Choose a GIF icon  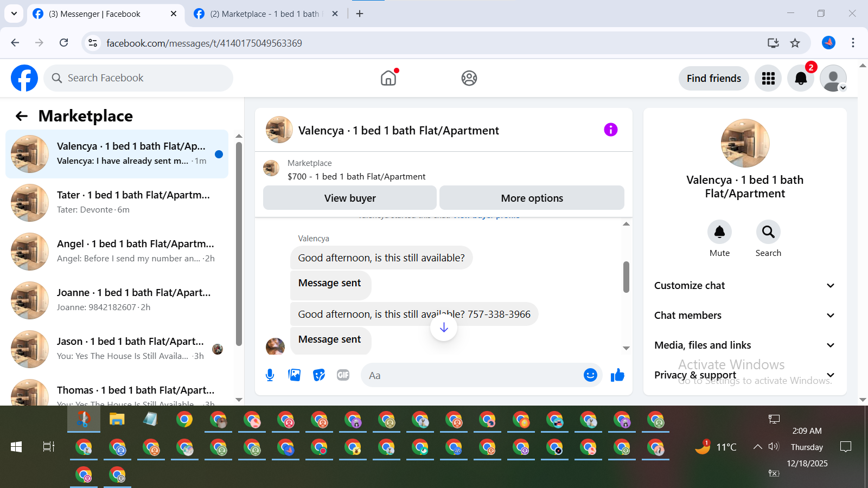click(343, 375)
